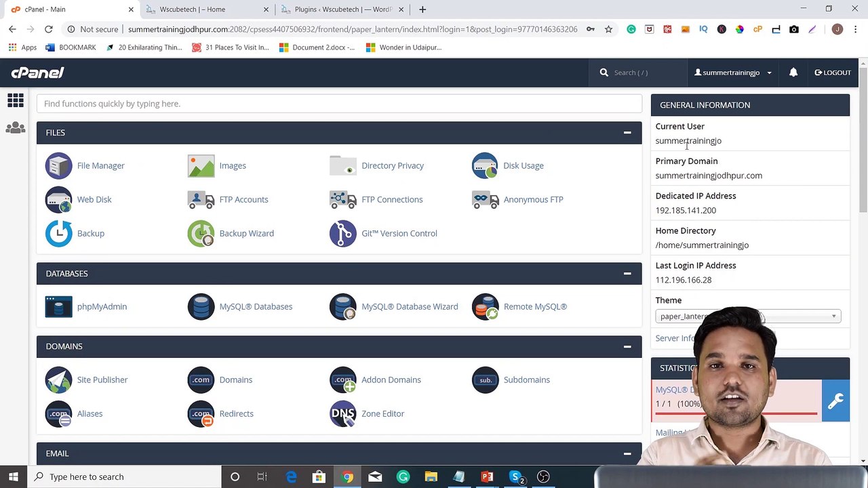Open the Backup icon

pyautogui.click(x=58, y=233)
